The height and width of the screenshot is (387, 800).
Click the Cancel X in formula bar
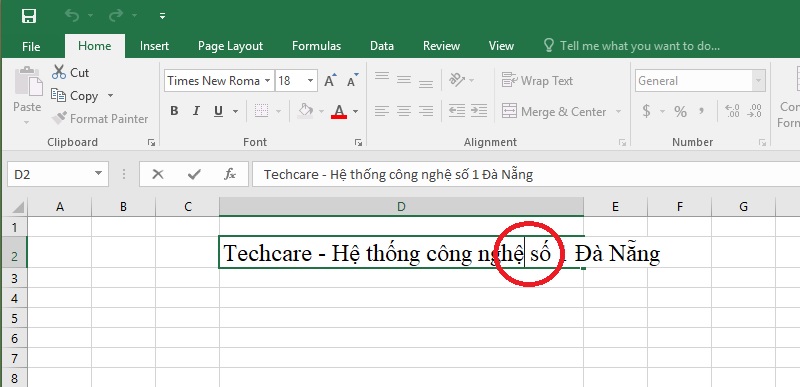158,174
